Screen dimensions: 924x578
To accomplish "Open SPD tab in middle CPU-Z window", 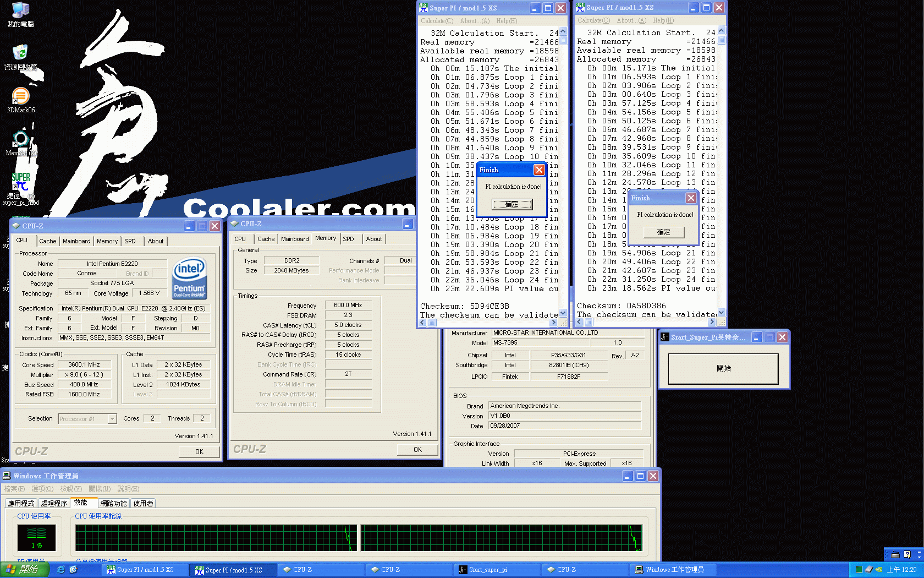I will (349, 239).
